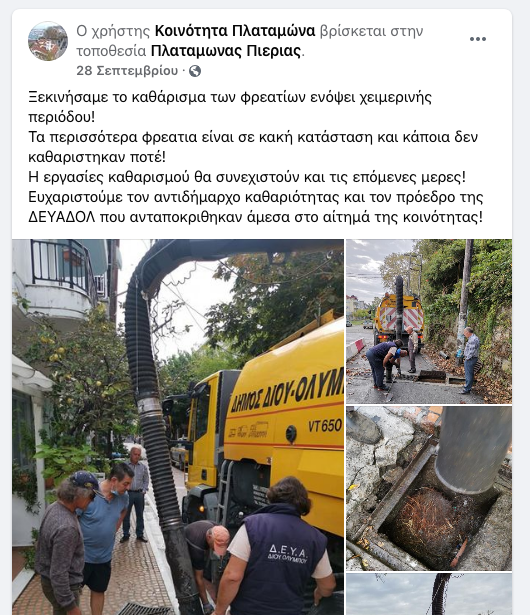Click the word περιόδου! in the post

(61, 117)
